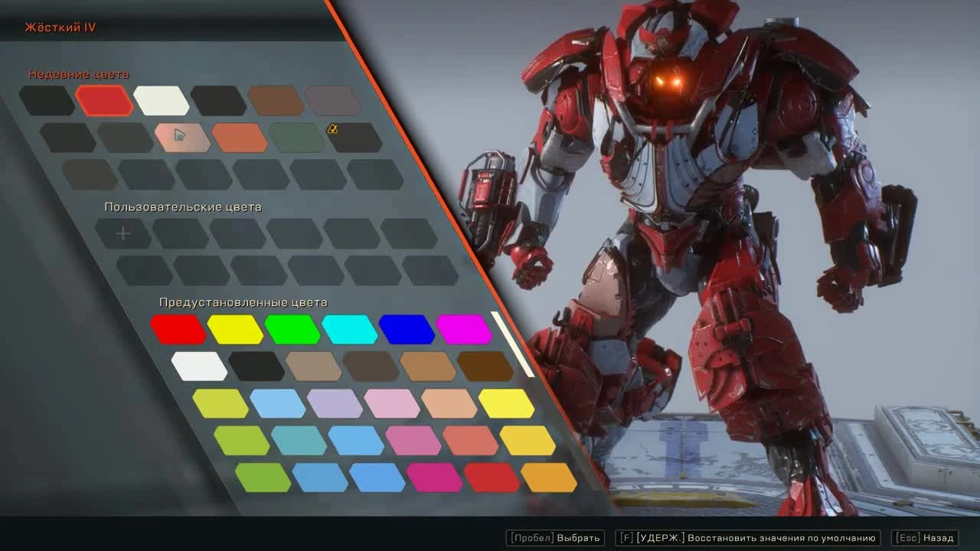Select the black preset color
Image resolution: width=980 pixels, height=551 pixels.
tap(257, 366)
